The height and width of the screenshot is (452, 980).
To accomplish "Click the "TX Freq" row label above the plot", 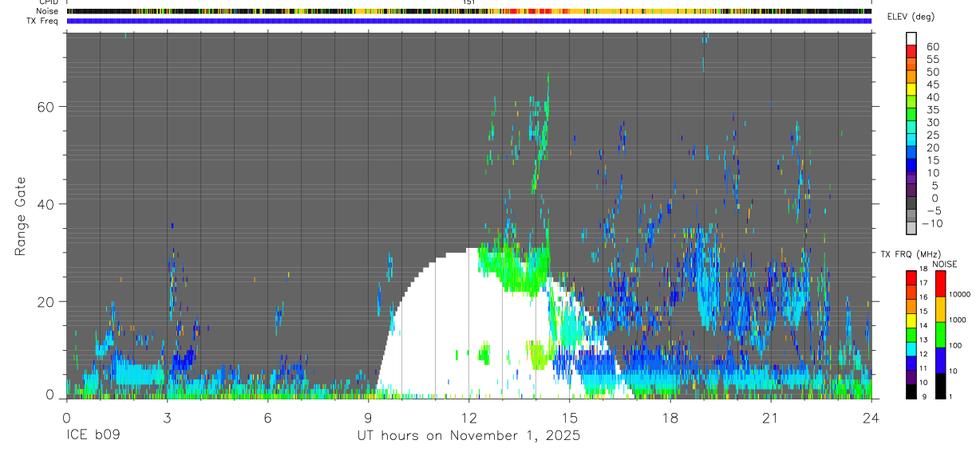I will tap(43, 21).
